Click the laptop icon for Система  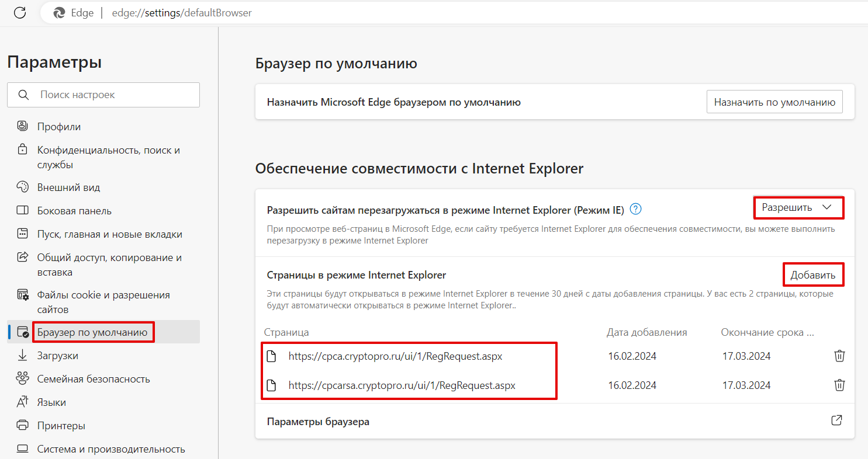point(23,449)
